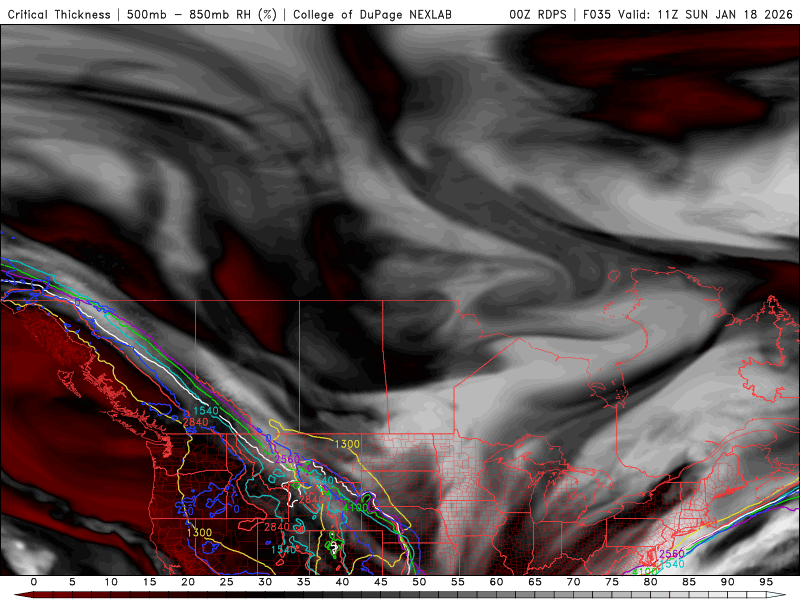
Task: Click the green 4100 contour label over the Dakotas
Action: tap(355, 507)
